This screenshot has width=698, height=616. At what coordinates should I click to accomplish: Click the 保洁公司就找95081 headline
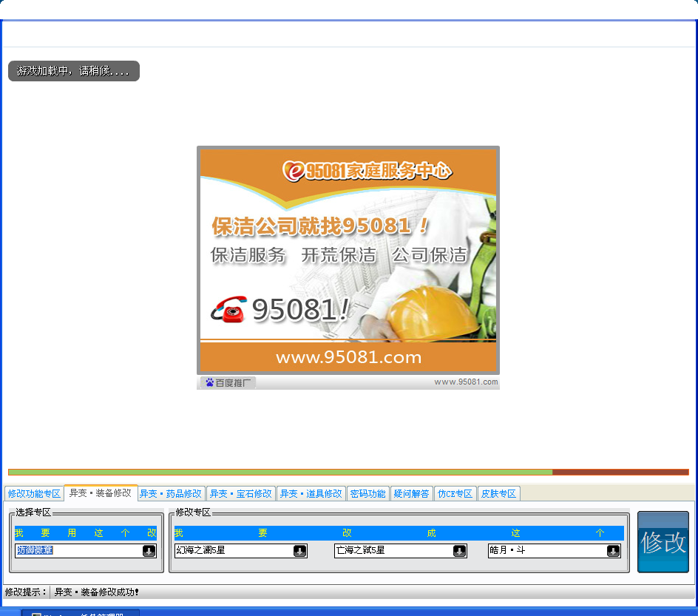click(319, 226)
